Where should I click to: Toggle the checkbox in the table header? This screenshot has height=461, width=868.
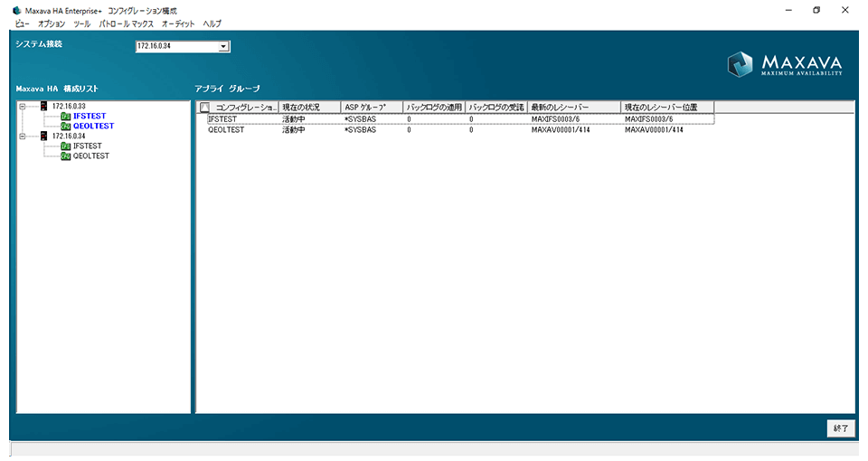tap(205, 108)
